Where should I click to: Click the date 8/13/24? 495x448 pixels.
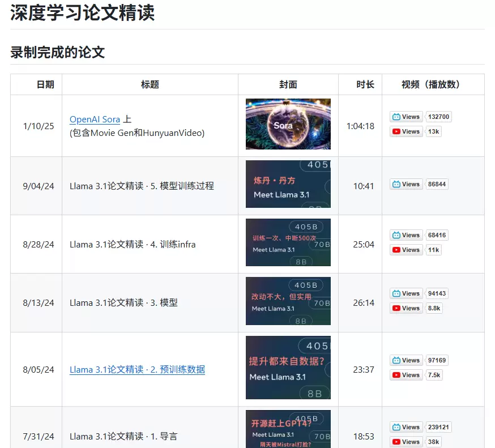tap(39, 303)
